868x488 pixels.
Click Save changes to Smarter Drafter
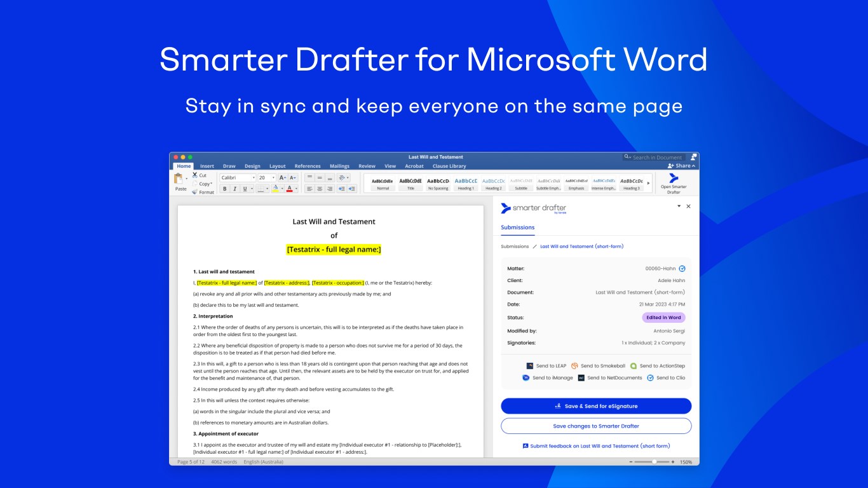tap(596, 426)
